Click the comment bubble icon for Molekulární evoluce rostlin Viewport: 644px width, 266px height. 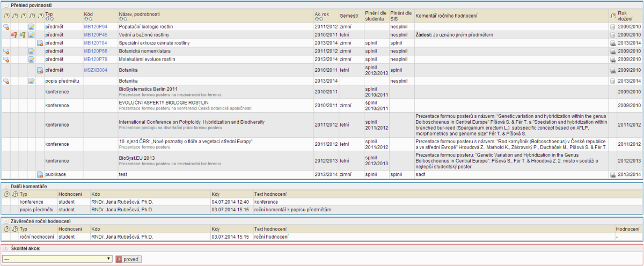(x=6, y=60)
